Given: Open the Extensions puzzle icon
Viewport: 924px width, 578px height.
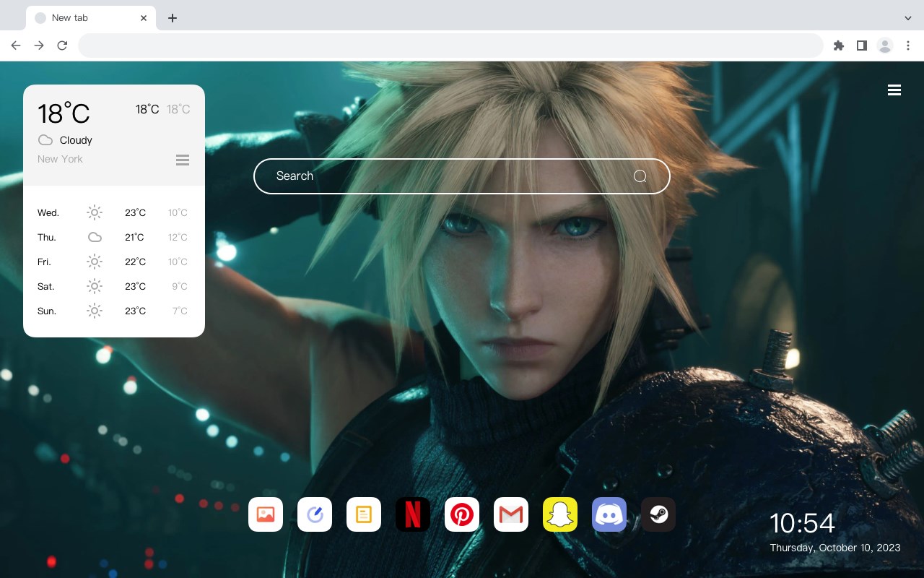Looking at the screenshot, I should tap(838, 46).
